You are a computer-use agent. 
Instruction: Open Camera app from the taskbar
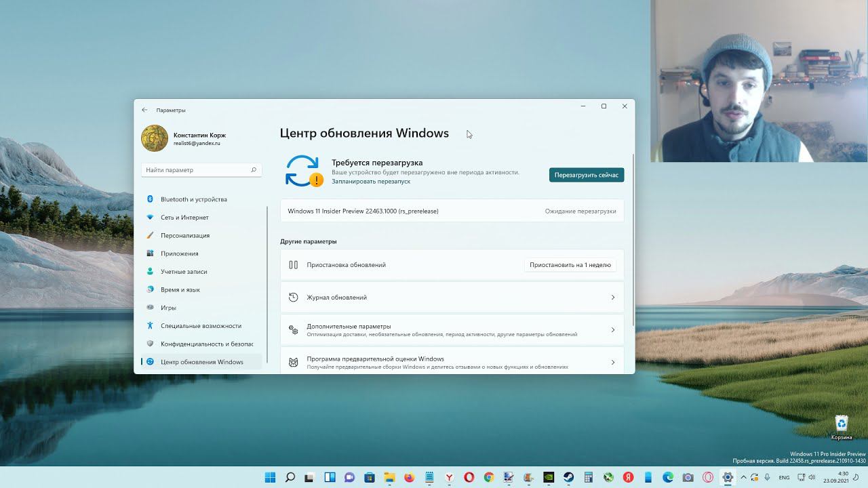click(x=688, y=477)
